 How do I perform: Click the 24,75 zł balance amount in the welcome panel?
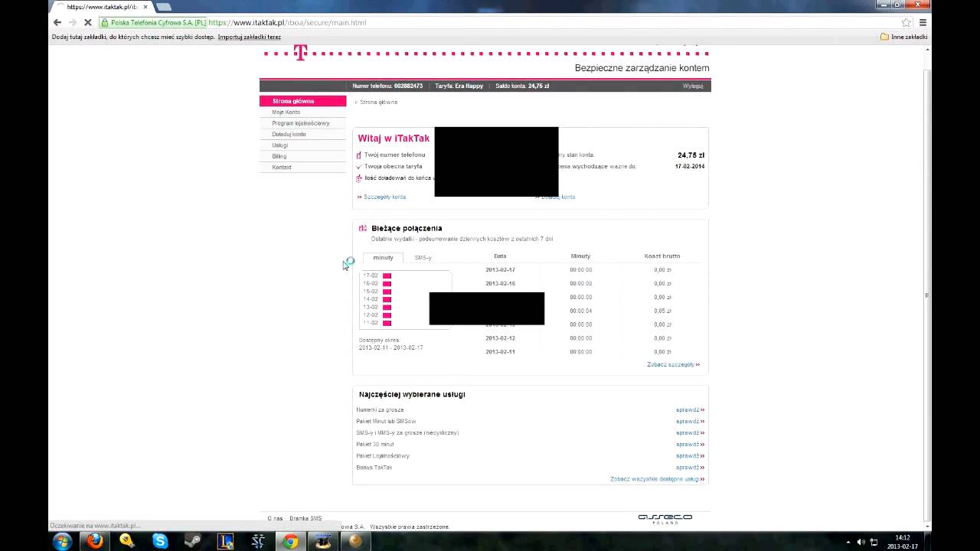(x=691, y=155)
